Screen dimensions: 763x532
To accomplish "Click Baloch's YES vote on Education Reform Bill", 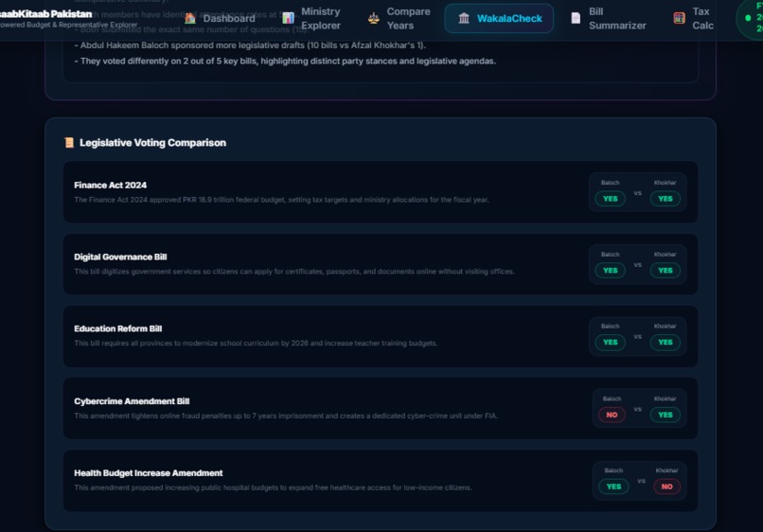I will (611, 342).
